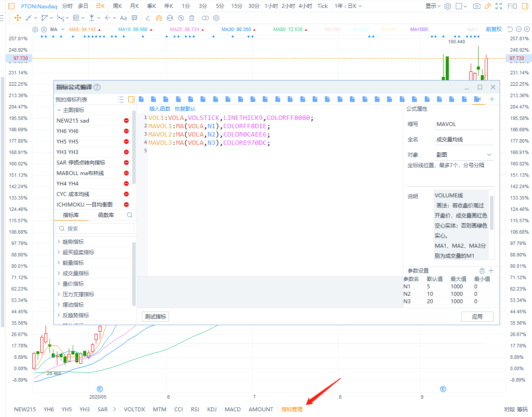Click the 插入函数 link

point(160,109)
